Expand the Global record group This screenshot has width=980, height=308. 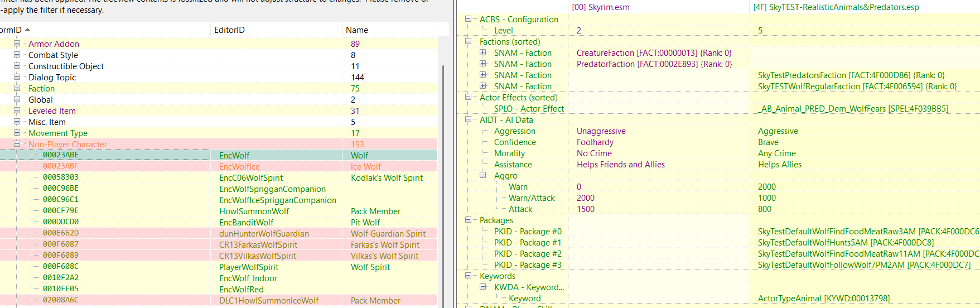[x=17, y=99]
